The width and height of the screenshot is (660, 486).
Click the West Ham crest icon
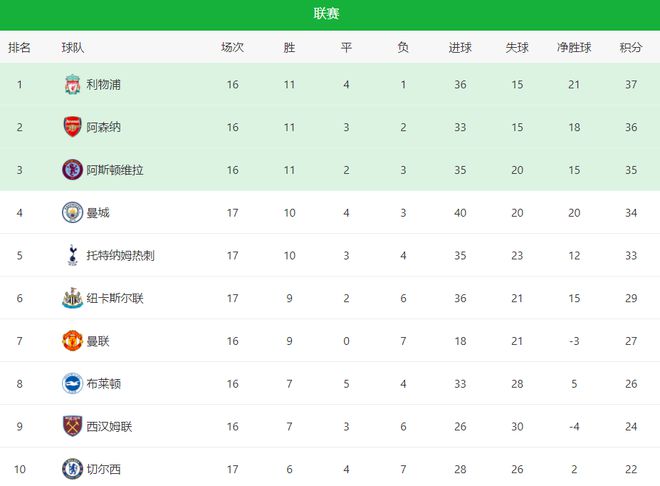[x=72, y=426]
